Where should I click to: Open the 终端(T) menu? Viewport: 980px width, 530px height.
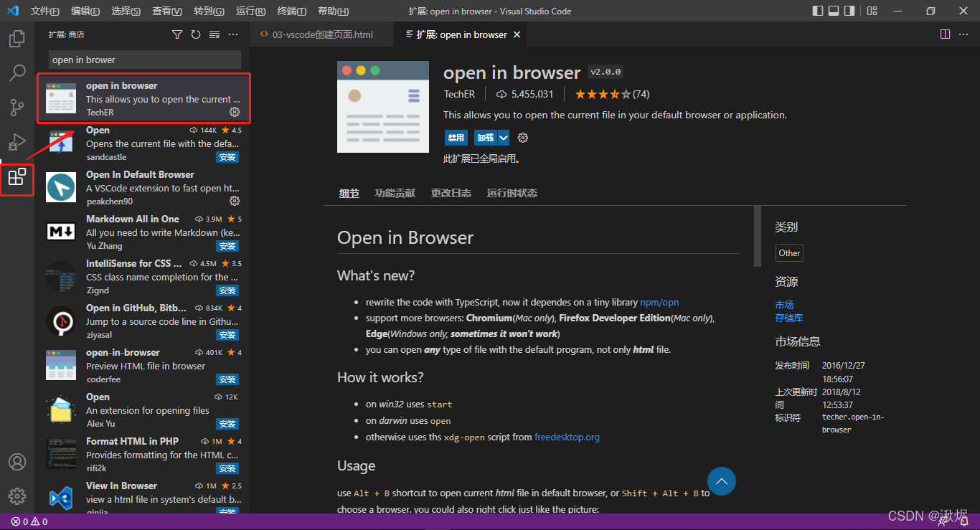coord(291,11)
